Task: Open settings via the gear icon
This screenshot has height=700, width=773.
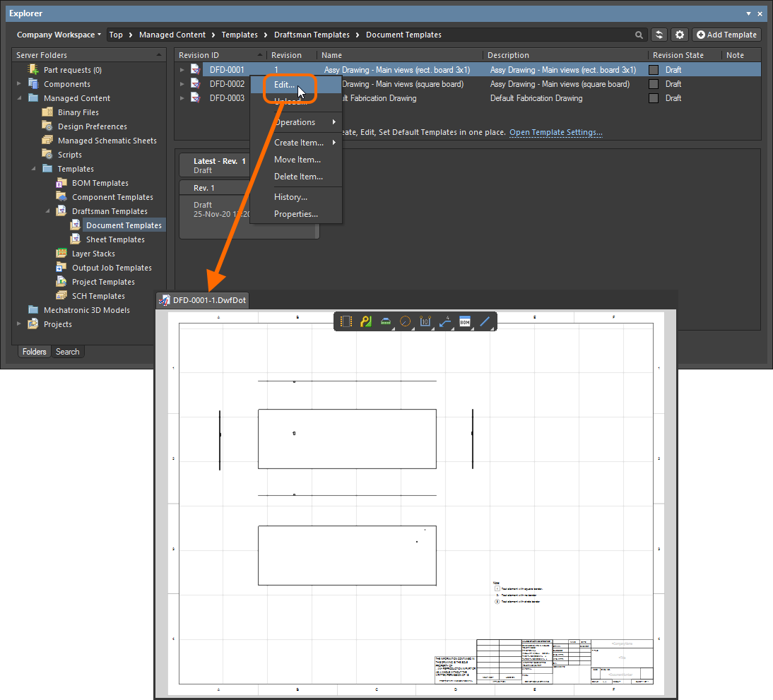Action: coord(680,35)
